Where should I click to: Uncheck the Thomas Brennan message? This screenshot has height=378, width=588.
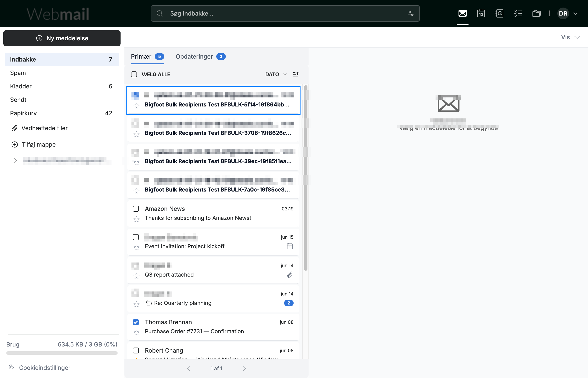click(x=136, y=322)
